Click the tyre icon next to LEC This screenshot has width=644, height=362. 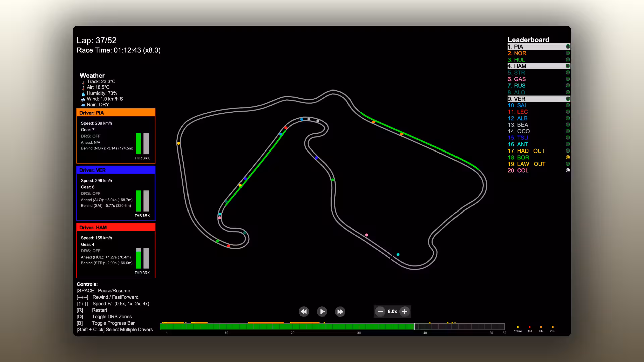568,112
